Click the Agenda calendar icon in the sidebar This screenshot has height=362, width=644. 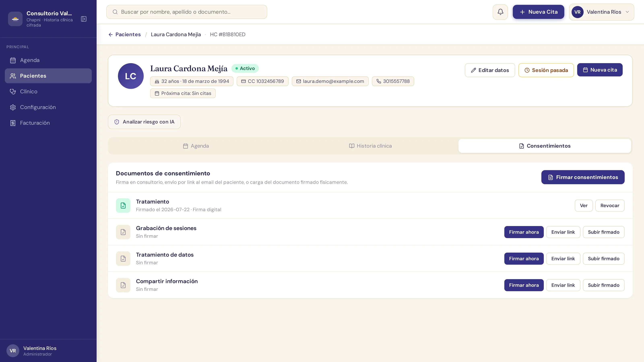[13, 60]
